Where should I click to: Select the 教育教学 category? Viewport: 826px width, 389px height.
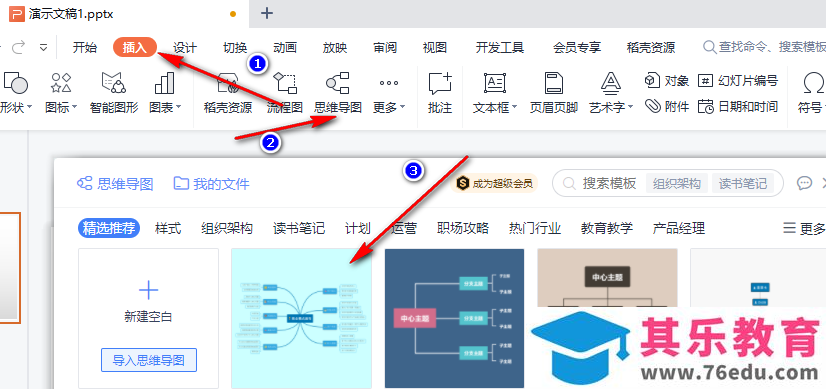(x=607, y=228)
